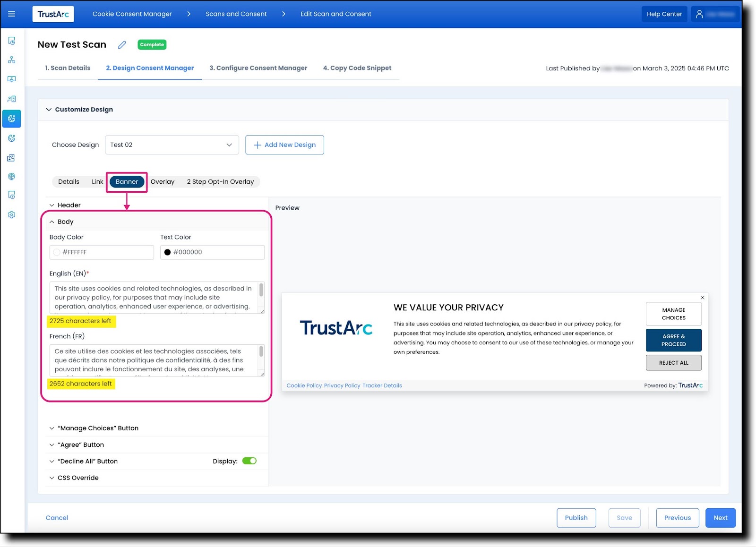Open the cookie consent manager from the sidebar
The height and width of the screenshot is (547, 756).
coord(12,119)
